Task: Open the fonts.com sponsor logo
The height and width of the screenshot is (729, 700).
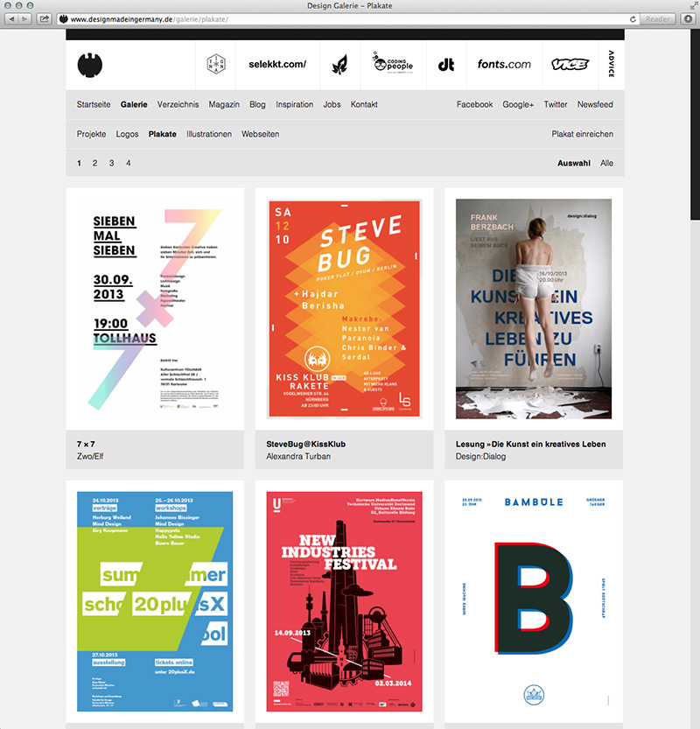Action: coord(504,65)
